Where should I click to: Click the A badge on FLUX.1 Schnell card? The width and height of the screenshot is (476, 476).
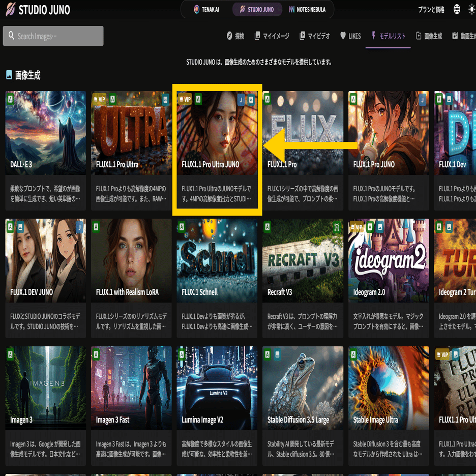click(182, 227)
